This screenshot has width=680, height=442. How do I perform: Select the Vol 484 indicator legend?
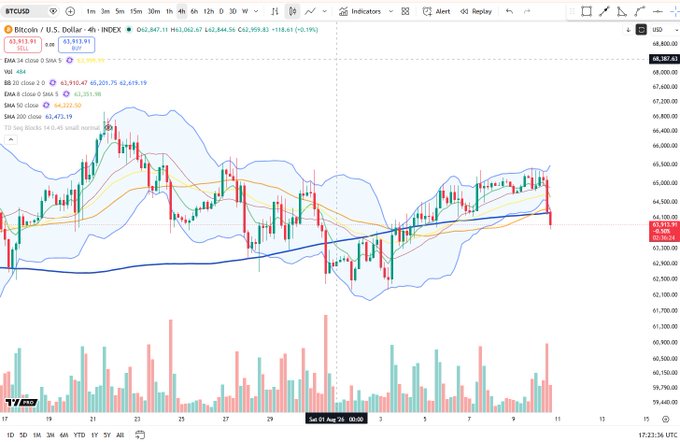pos(15,72)
